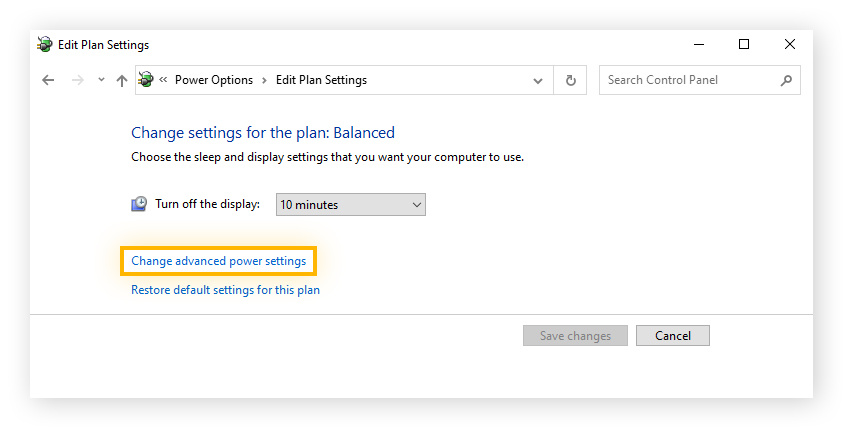Open address bar previous locations dropdown

pos(538,80)
